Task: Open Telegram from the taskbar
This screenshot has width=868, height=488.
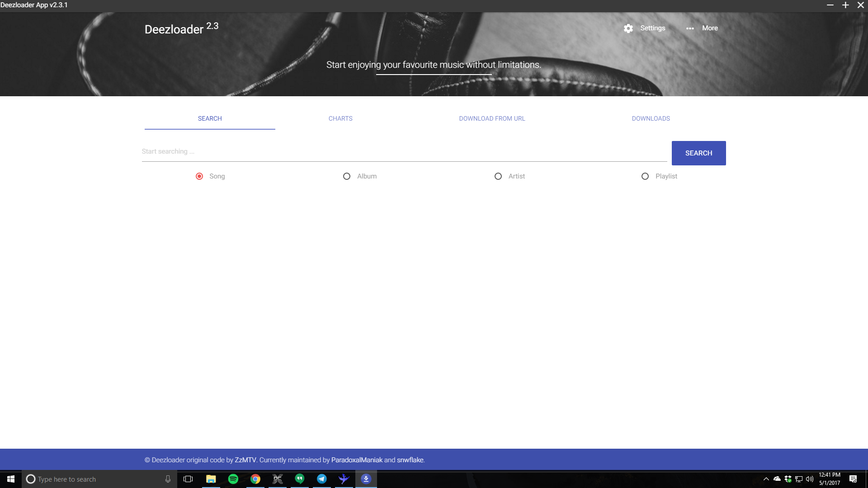Action: (x=322, y=479)
